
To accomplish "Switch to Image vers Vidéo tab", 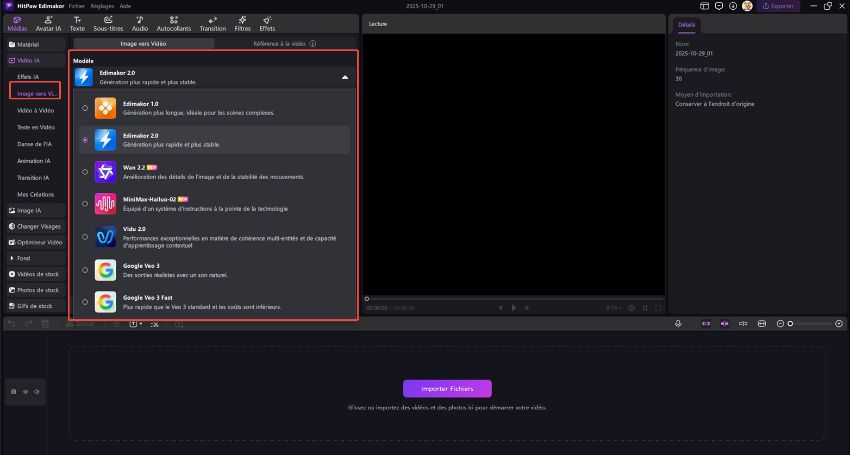I will 144,43.
